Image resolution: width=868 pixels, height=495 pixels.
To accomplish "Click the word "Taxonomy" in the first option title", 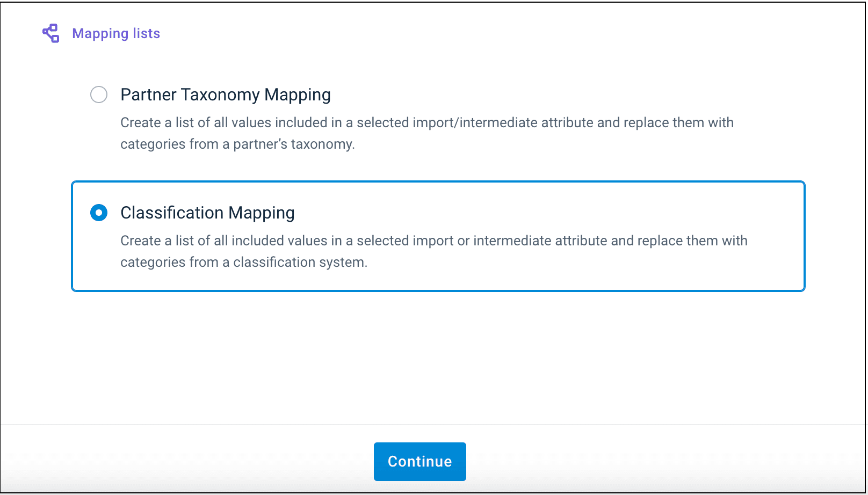I will [220, 94].
